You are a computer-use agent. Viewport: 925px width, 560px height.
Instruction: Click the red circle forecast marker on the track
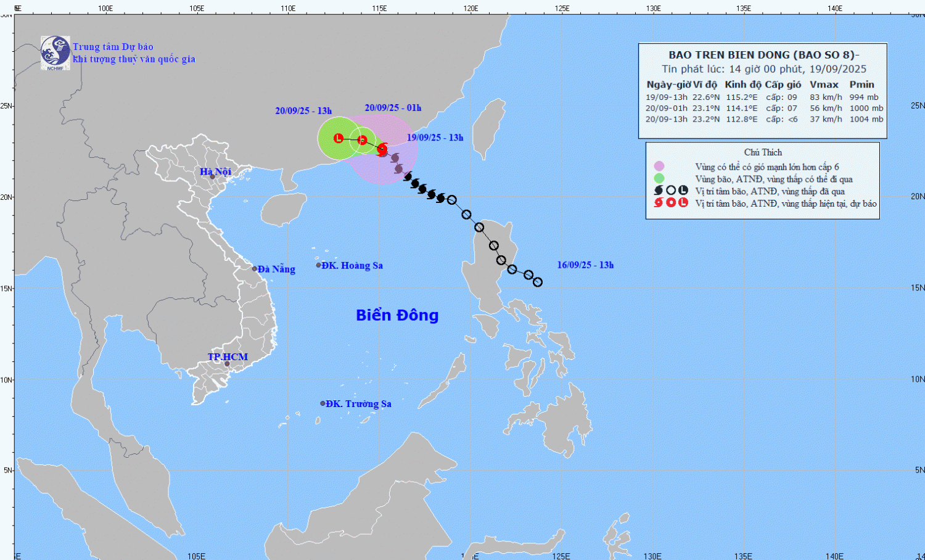pos(363,141)
